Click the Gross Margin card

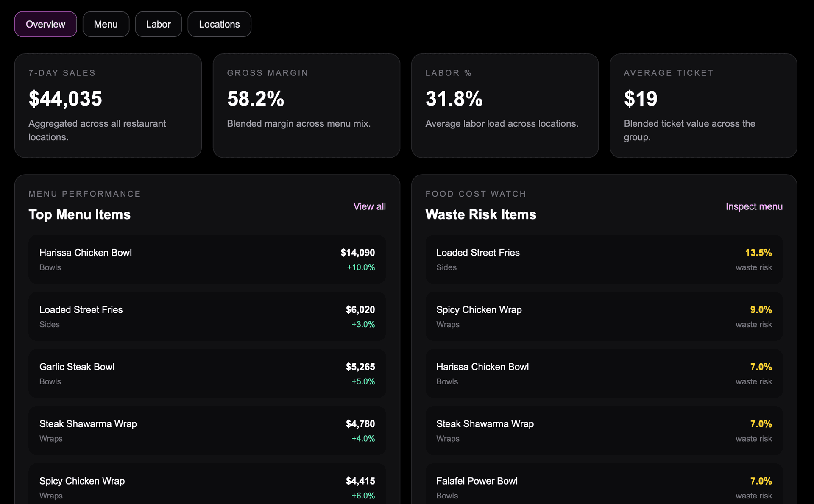click(x=307, y=106)
